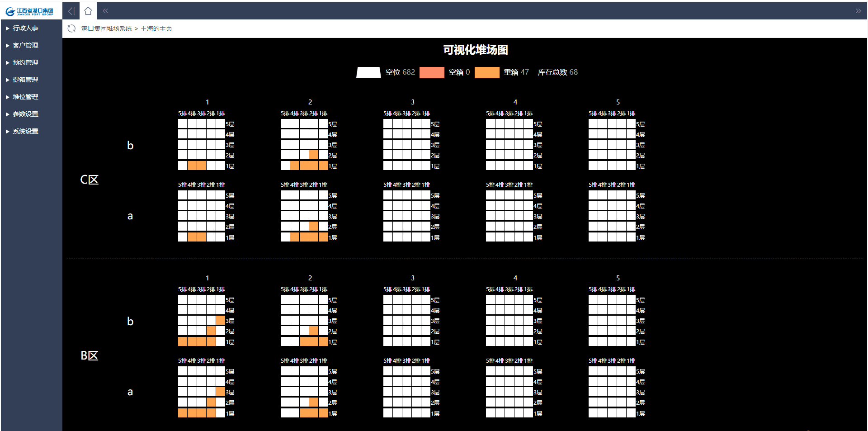The height and width of the screenshot is (431, 868).
Task: Click the refresh icon beside the breadcrumb
Action: [71, 28]
